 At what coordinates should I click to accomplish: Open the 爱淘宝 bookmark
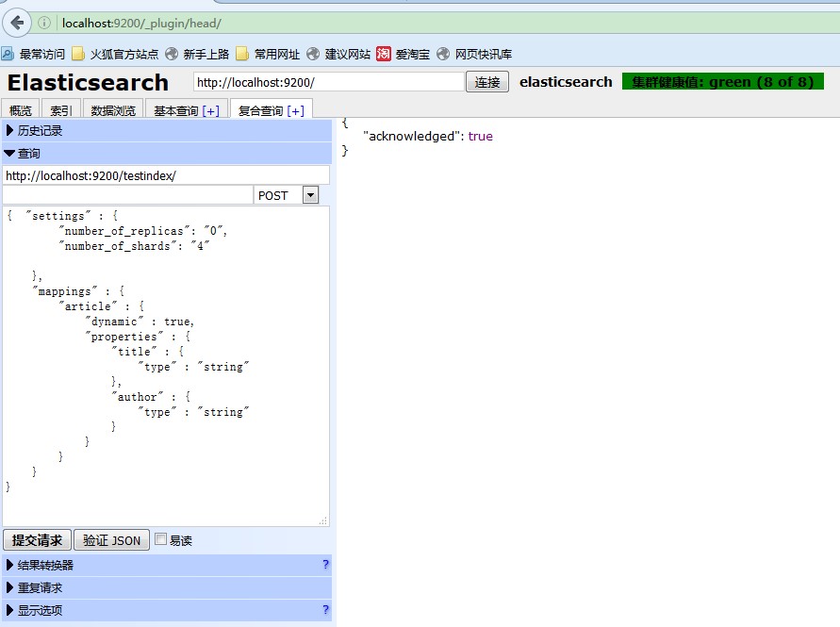pos(403,54)
